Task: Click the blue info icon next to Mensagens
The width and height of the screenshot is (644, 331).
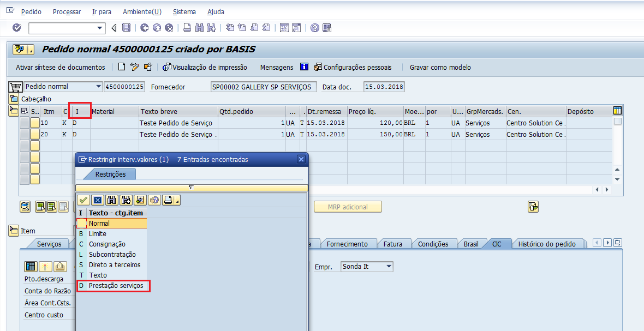Action: (304, 67)
